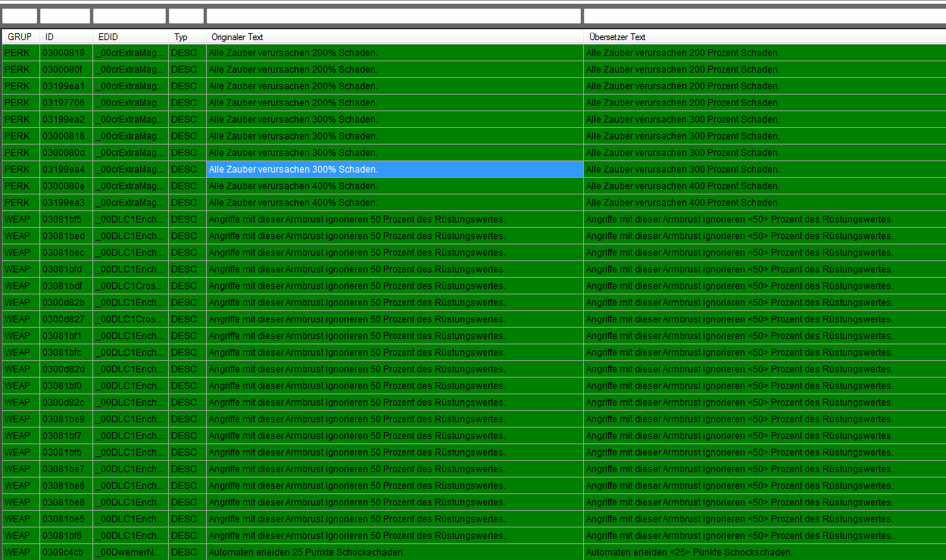Select the WEAP cell of row 03081bf5

click(18, 219)
